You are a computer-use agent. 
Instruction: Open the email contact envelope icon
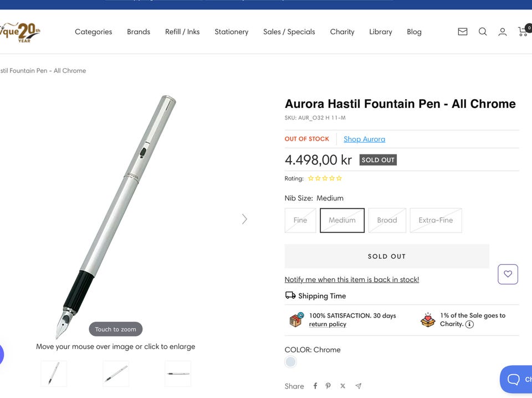click(x=463, y=32)
